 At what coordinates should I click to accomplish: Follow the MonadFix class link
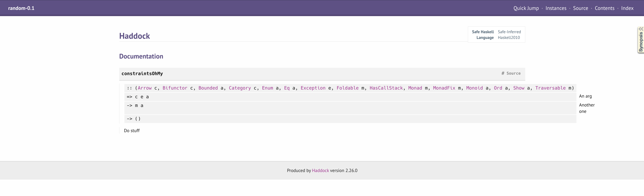point(444,88)
